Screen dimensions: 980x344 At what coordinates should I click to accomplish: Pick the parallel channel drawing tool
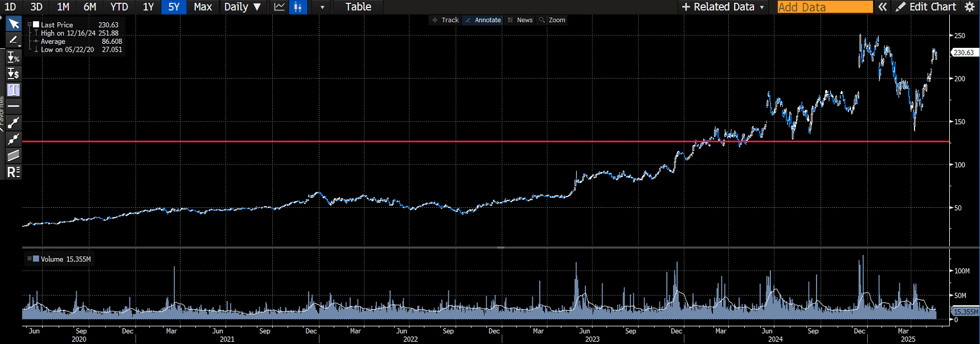tap(13, 155)
